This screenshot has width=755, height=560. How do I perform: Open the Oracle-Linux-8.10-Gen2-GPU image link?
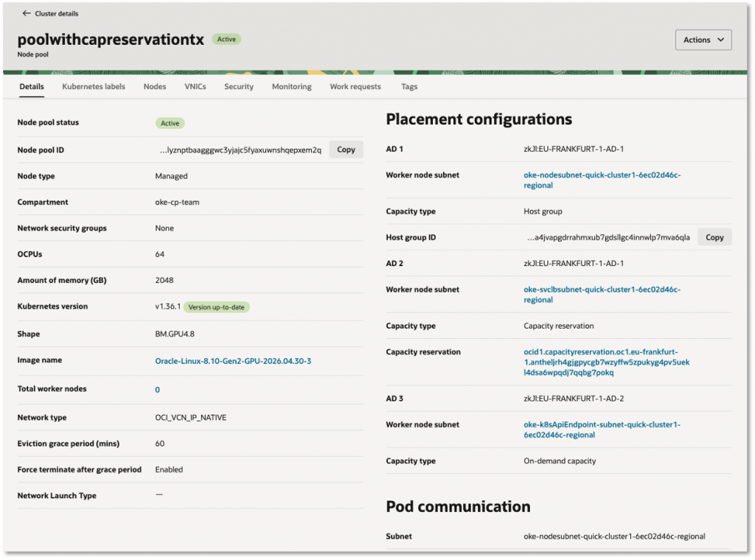point(233,361)
